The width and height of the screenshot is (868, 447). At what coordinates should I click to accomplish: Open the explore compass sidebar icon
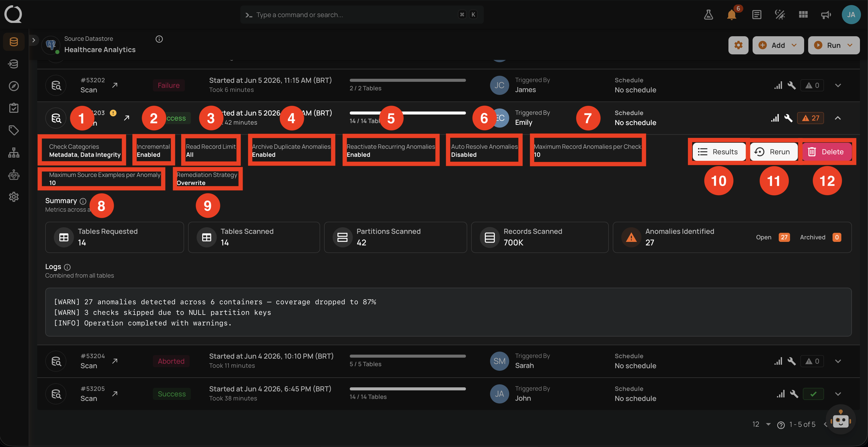point(14,86)
